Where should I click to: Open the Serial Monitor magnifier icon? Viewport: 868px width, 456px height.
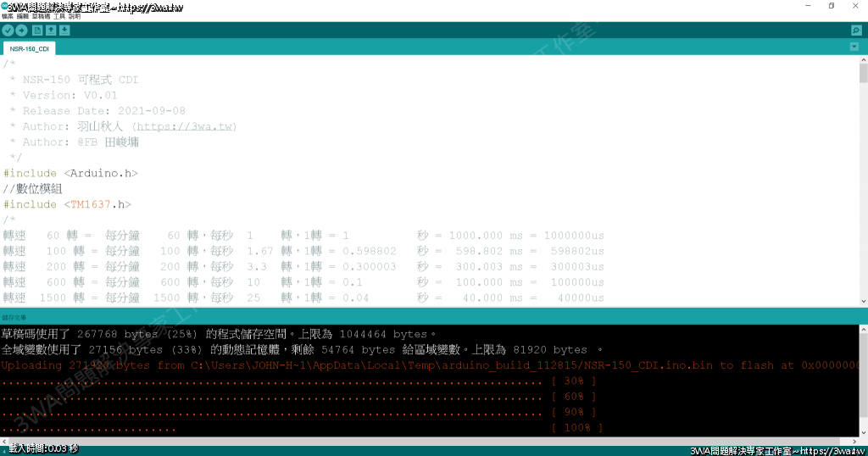coord(856,31)
